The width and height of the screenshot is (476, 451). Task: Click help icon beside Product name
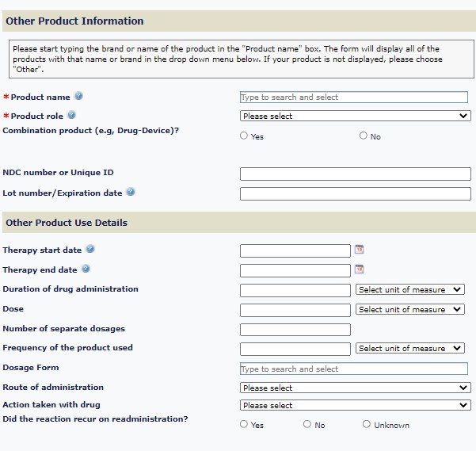(79, 97)
